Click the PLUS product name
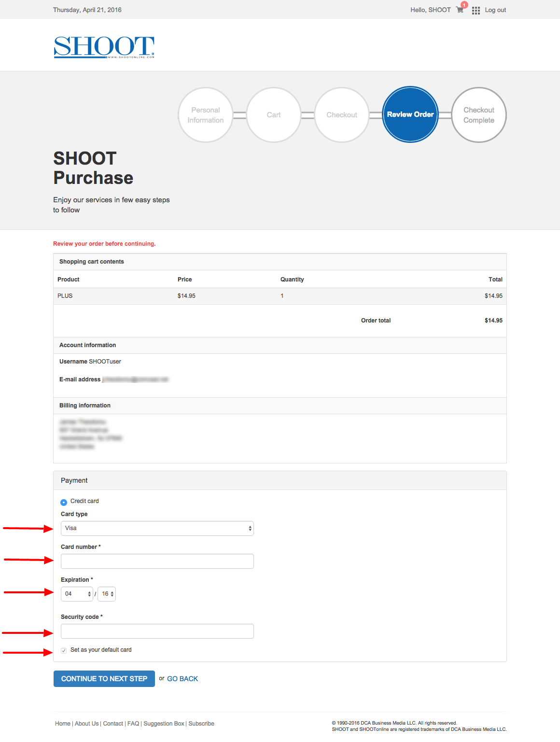 (65, 296)
